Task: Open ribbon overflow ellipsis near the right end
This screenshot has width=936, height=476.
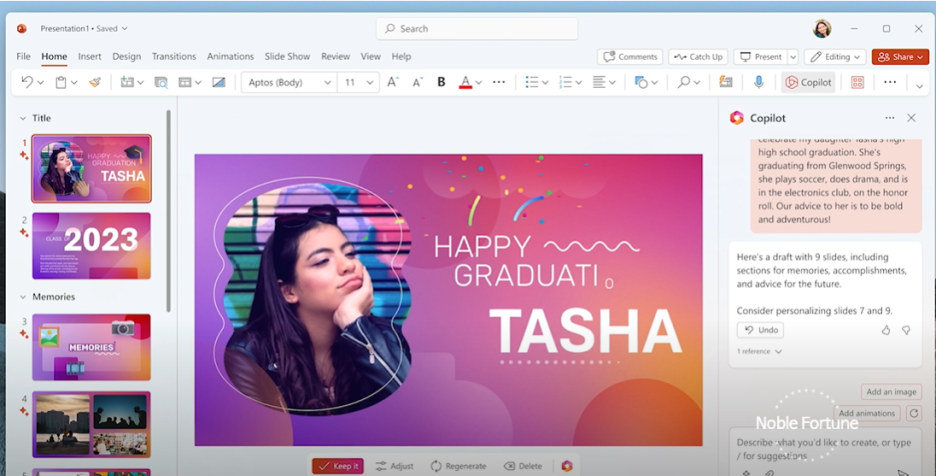Action: (x=890, y=82)
